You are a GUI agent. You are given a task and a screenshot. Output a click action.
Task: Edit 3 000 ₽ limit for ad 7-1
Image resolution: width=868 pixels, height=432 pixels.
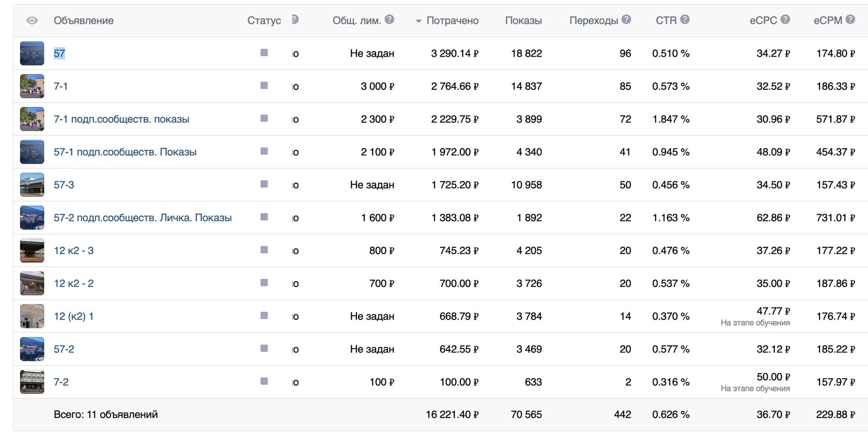[377, 86]
